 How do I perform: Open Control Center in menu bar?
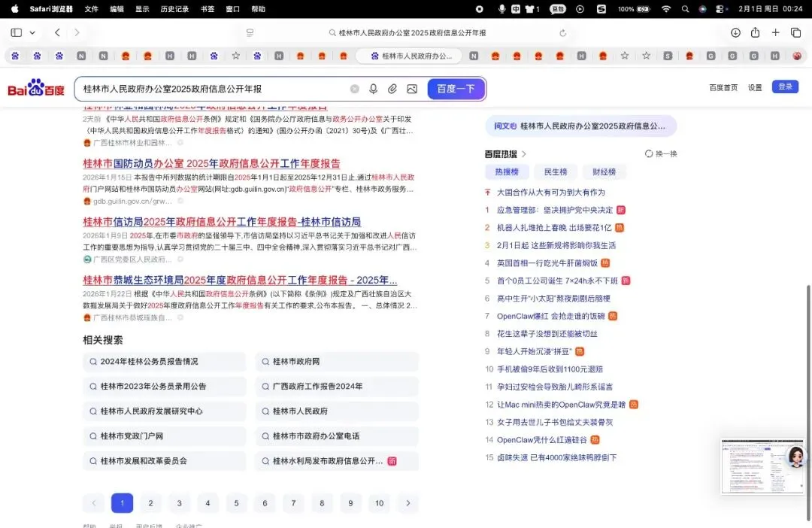tap(720, 9)
